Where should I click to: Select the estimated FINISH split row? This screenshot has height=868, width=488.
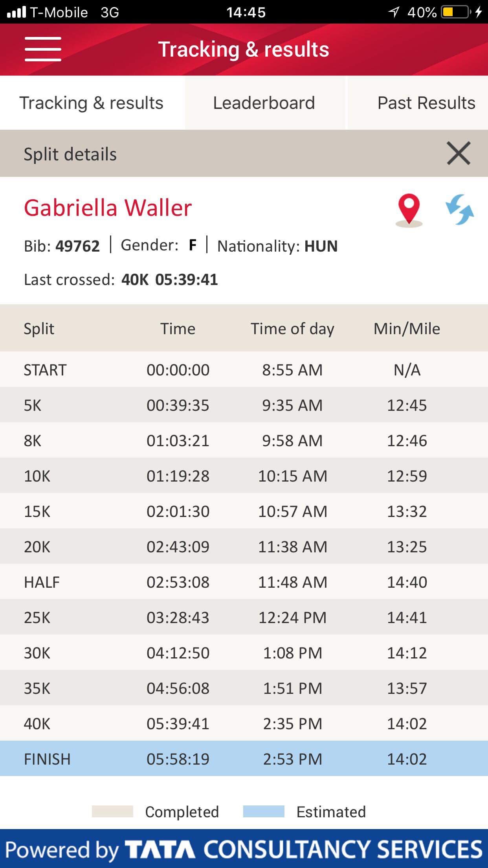[244, 759]
